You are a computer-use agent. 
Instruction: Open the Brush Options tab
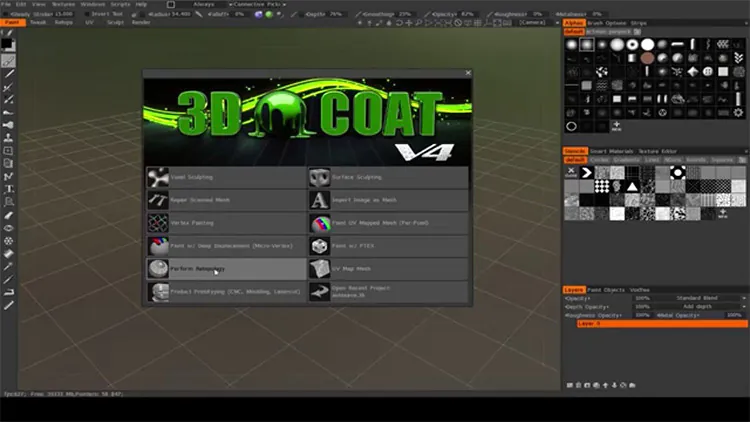(607, 23)
